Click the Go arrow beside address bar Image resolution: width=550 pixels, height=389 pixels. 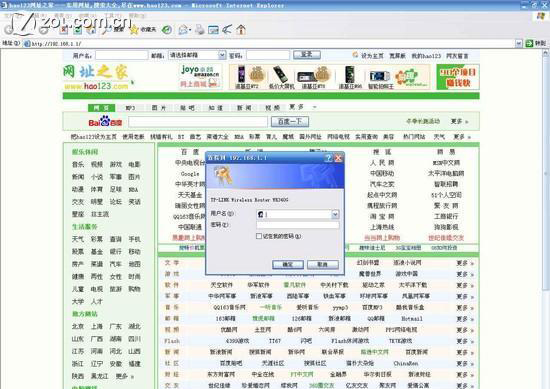coord(530,43)
